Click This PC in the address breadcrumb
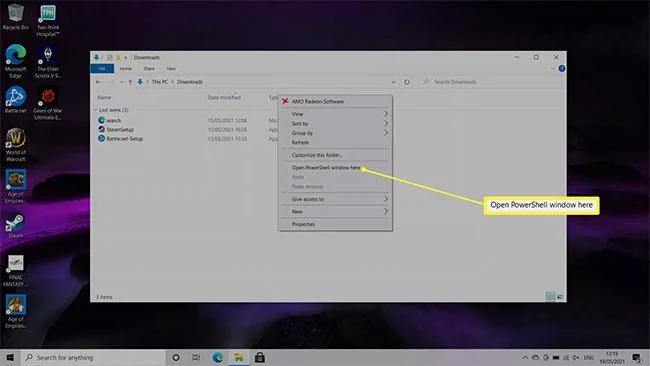The image size is (650, 366). (x=160, y=82)
